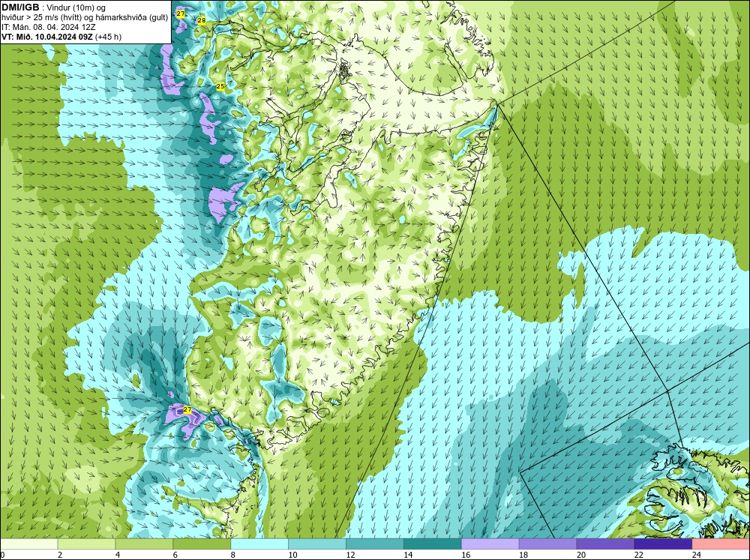The image size is (750, 560).
Task: Click the light green 2–4 legend swatch
Action: pyautogui.click(x=86, y=544)
